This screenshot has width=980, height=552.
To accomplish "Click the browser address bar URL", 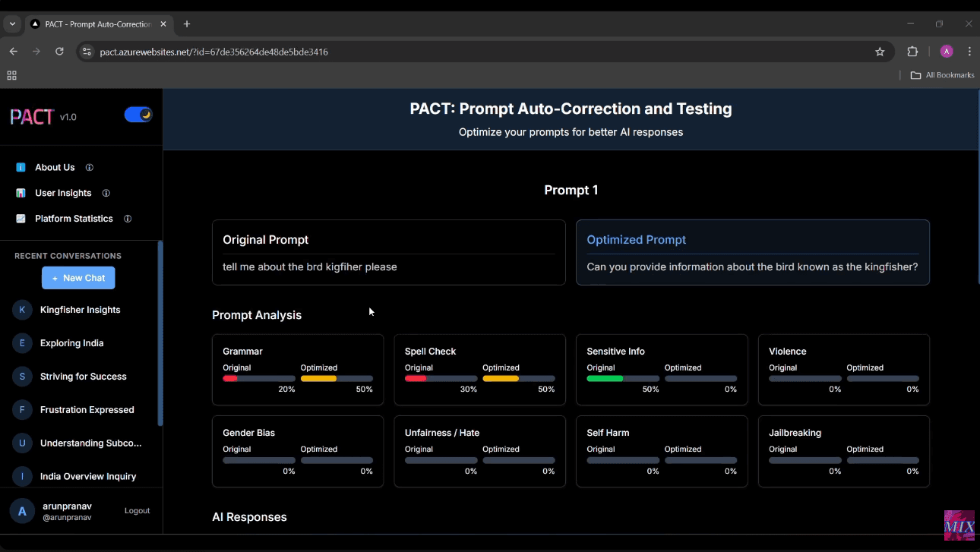I will 213,52.
